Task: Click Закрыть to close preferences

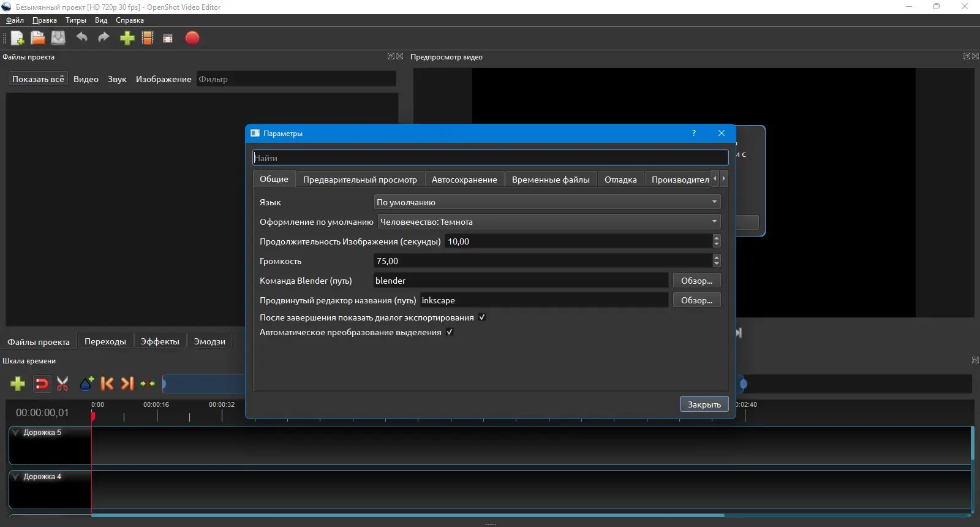Action: pos(704,404)
